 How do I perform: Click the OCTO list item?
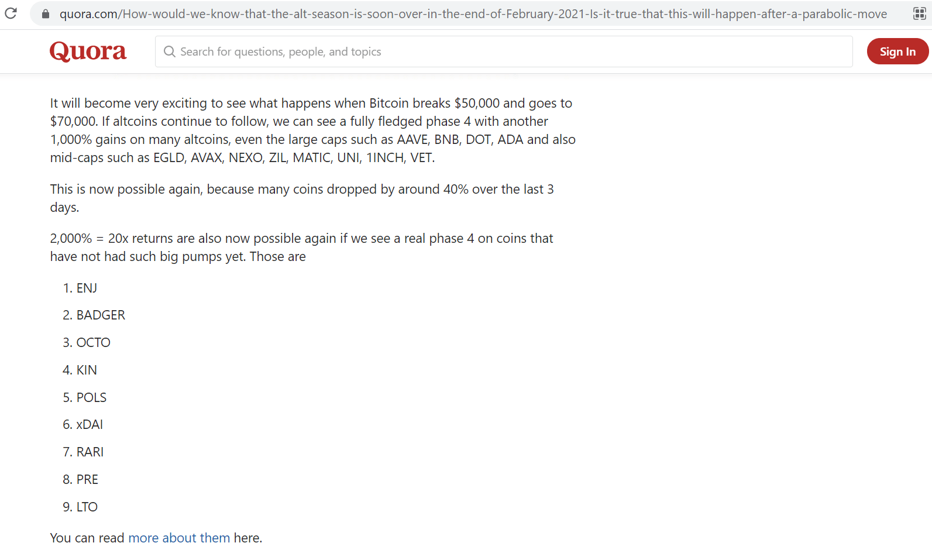[x=93, y=342]
